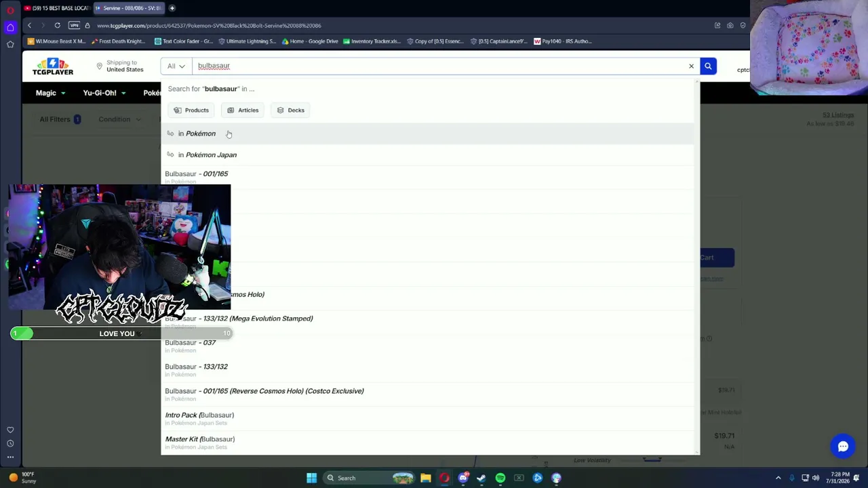Show hidden system tray icons
Image resolution: width=868 pixels, height=488 pixels.
point(778,478)
